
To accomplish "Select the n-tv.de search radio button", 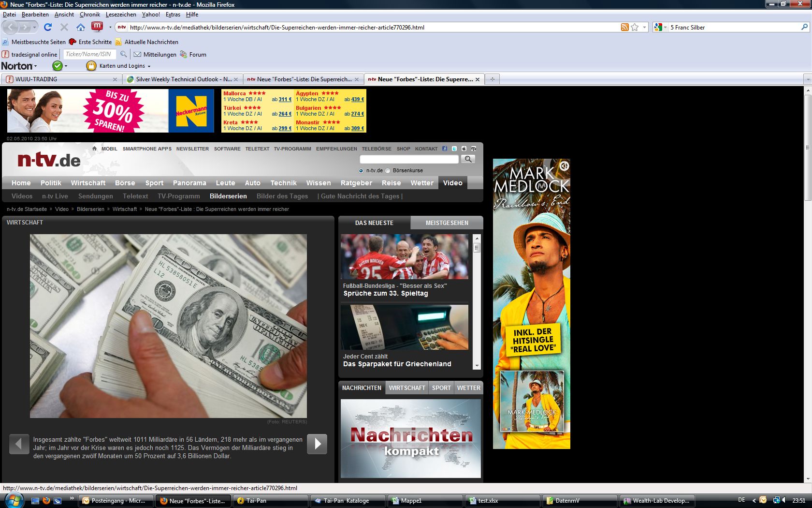I will [361, 171].
